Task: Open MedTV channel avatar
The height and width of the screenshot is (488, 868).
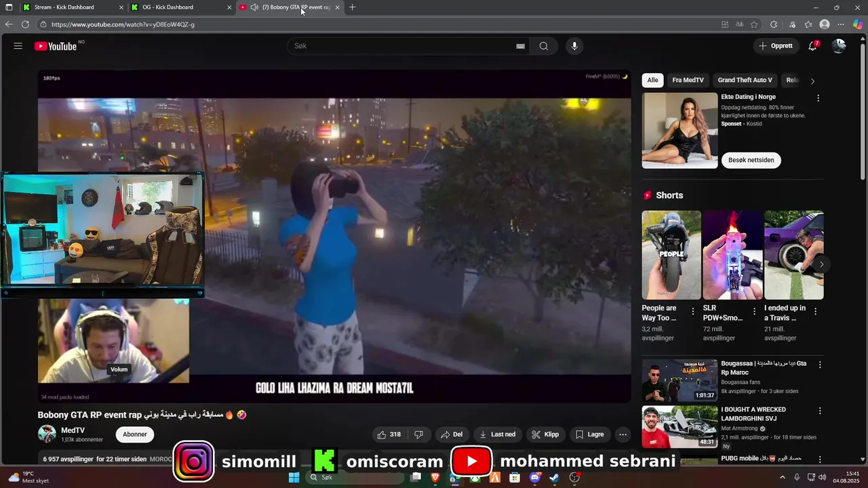Action: [x=47, y=434]
